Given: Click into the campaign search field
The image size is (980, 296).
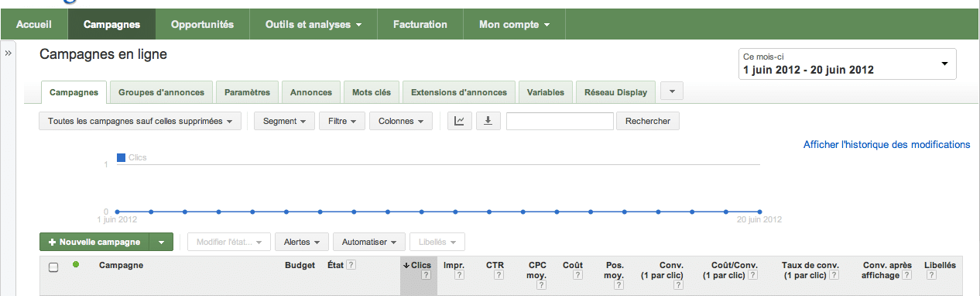Looking at the screenshot, I should tap(560, 121).
